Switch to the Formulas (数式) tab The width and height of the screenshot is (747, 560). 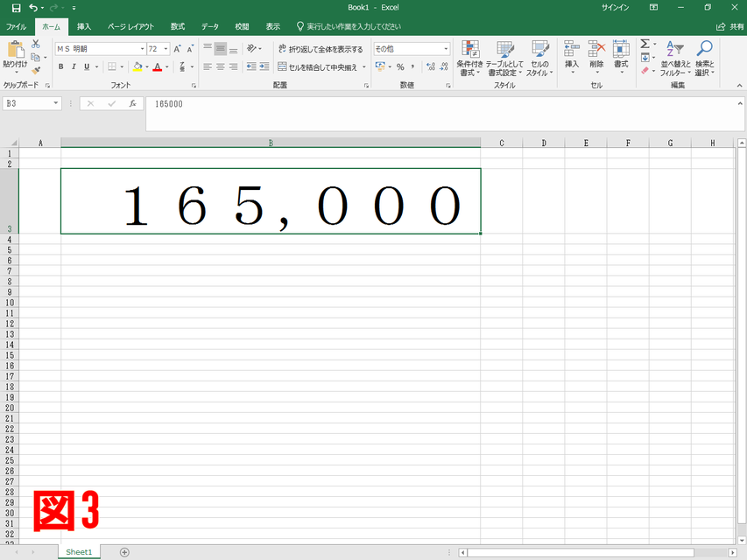point(178,26)
